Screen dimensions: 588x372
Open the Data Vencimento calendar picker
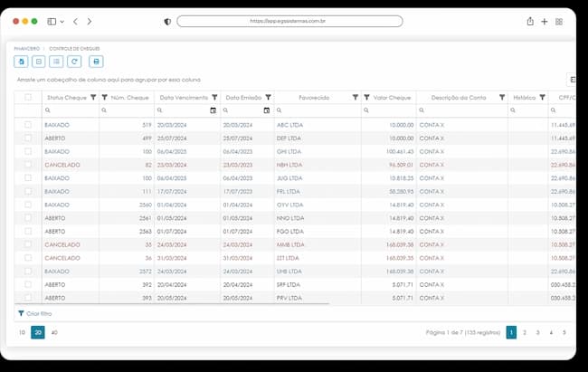pos(213,110)
